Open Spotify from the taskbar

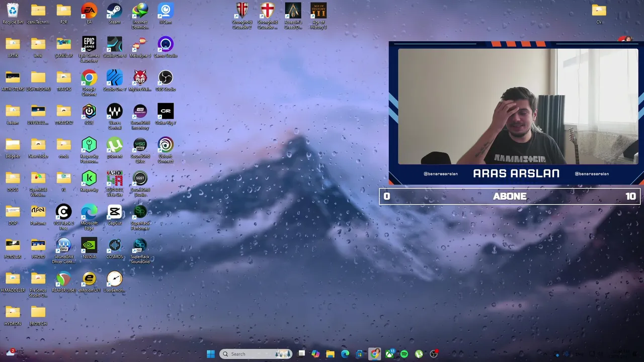point(404,354)
